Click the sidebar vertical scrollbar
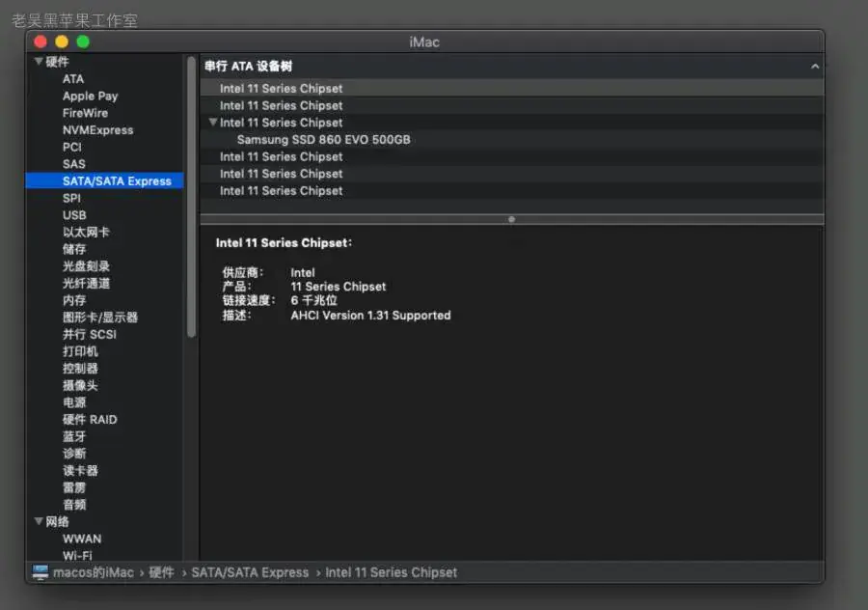Screen dimensions: 868x610 192,197
